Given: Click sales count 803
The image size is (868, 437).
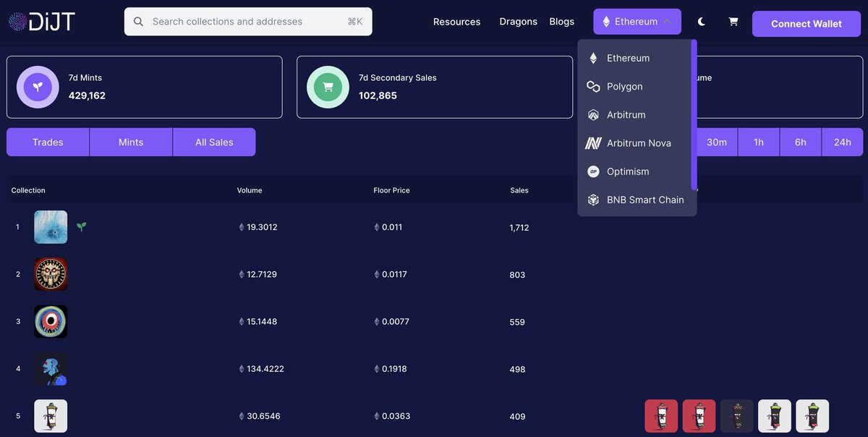Looking at the screenshot, I should [517, 275].
